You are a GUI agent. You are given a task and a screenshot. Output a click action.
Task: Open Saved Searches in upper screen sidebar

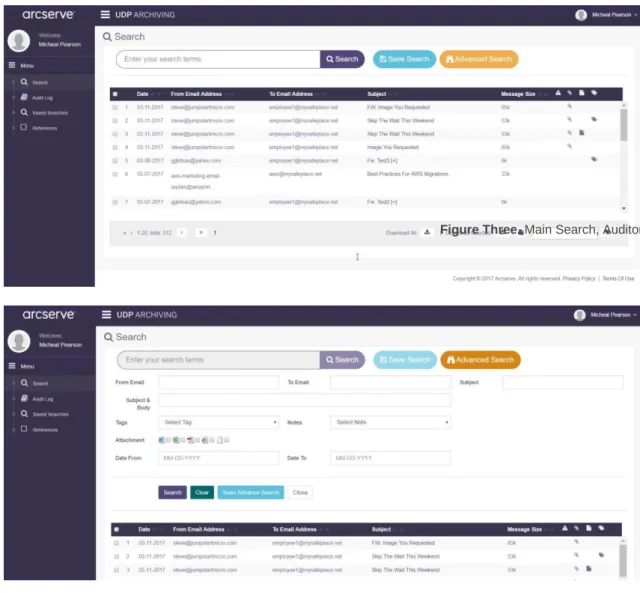pyautogui.click(x=50, y=113)
